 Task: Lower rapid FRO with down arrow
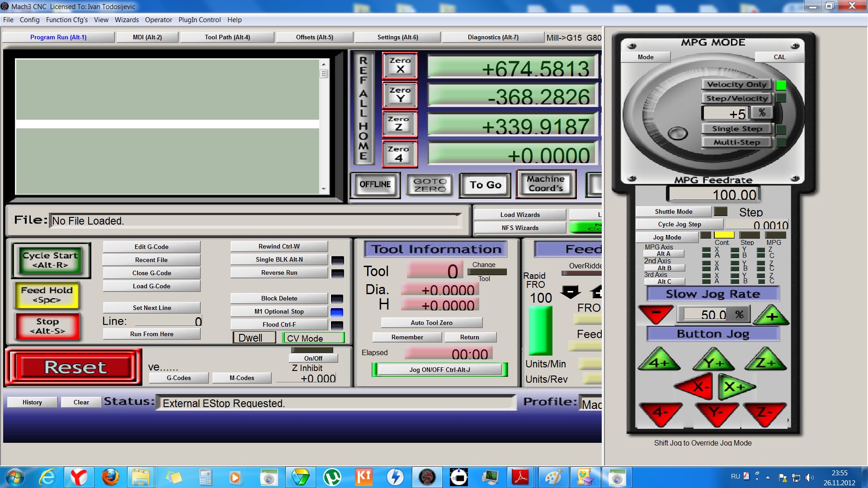pos(571,292)
